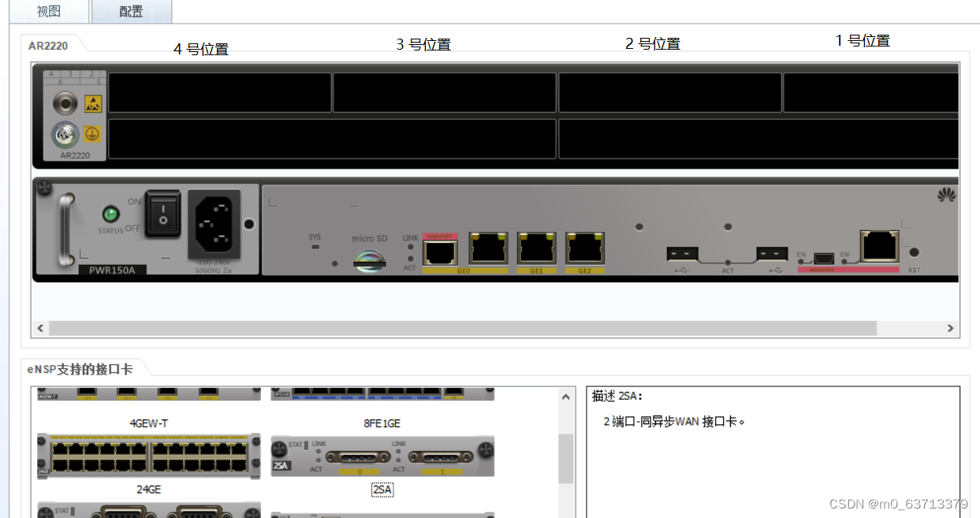
Task: Click the LINK indicator near GE0
Action: (x=410, y=247)
